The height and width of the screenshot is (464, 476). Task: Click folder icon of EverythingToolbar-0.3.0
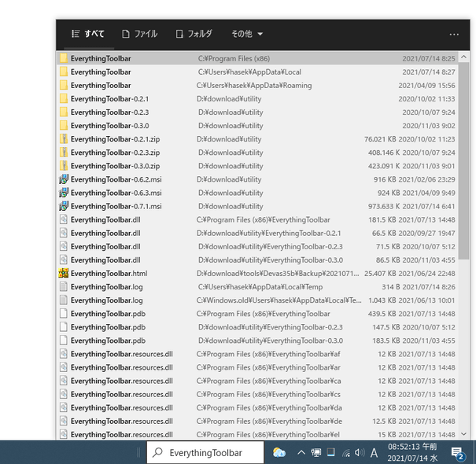coord(64,125)
